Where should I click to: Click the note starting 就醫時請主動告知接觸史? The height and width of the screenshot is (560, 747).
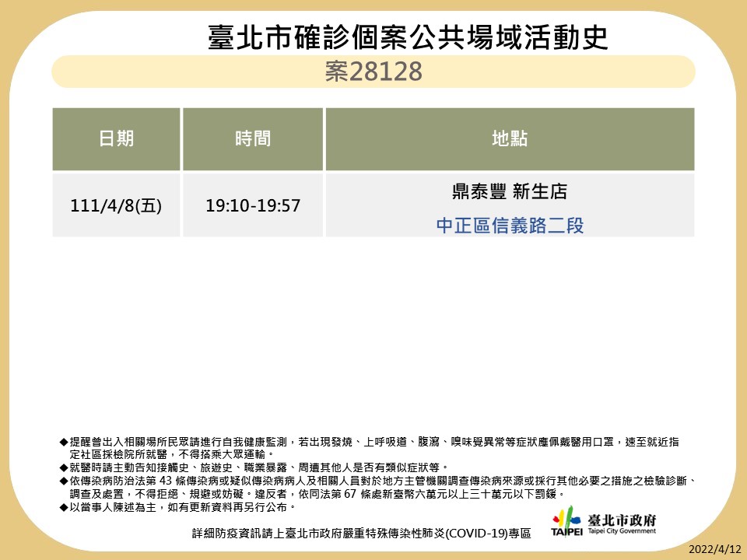coord(254,467)
